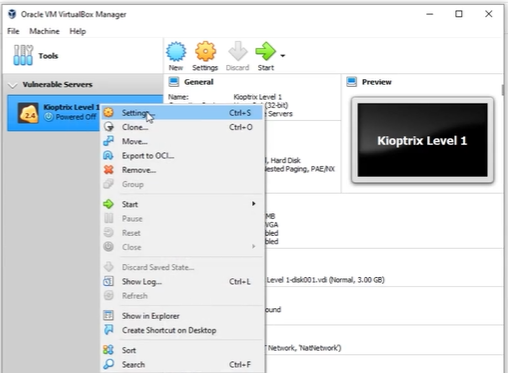Open the Help menu
Viewport: 508px width, 373px height.
coord(78,31)
